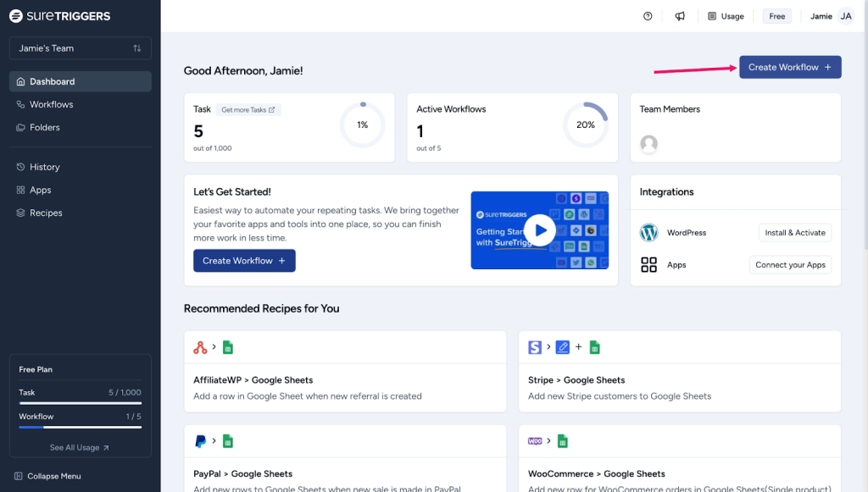The height and width of the screenshot is (492, 868).
Task: Click Install & Activate for WordPress
Action: click(794, 233)
